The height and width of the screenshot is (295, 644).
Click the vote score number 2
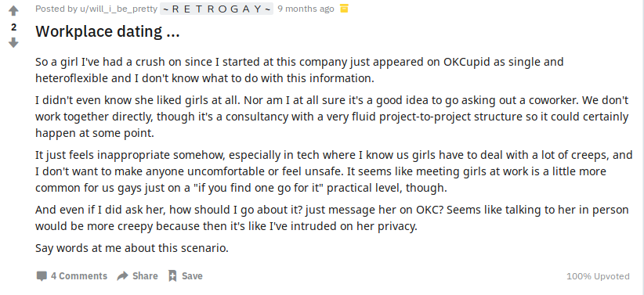click(13, 27)
